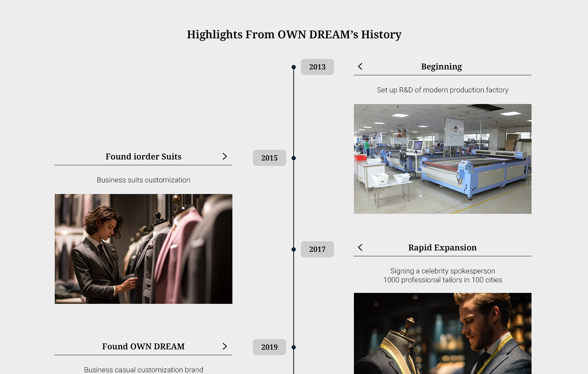Click the left chevron beside Beginning

click(x=360, y=66)
